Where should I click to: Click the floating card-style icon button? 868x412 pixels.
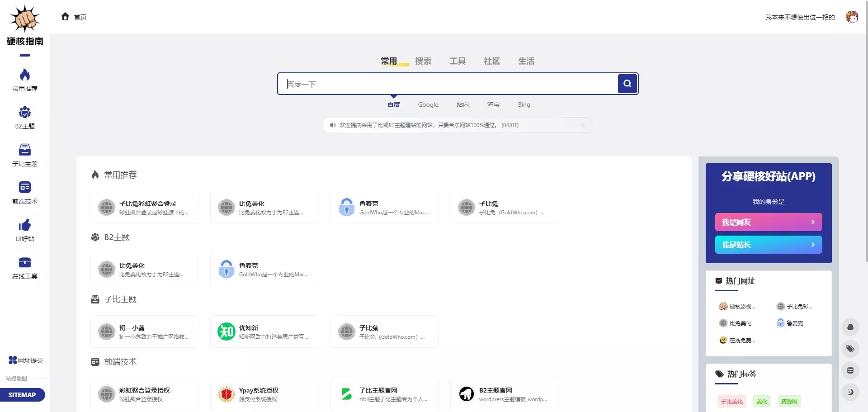pos(850,370)
